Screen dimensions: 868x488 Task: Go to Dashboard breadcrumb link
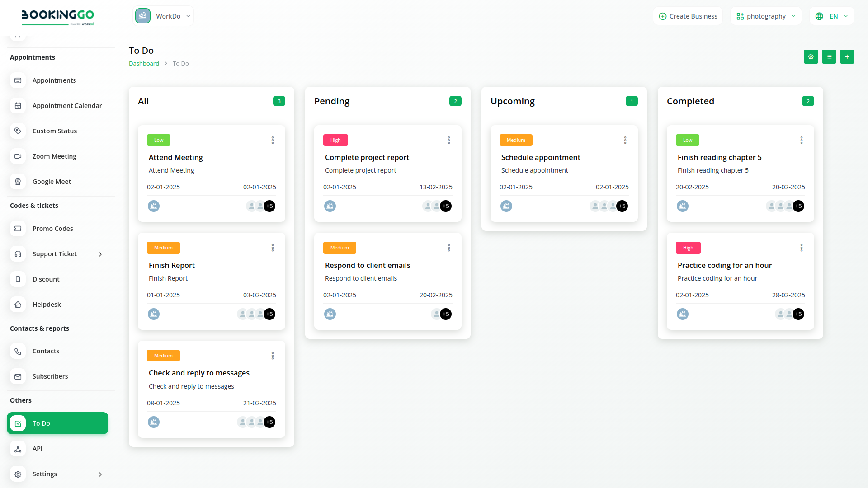144,64
